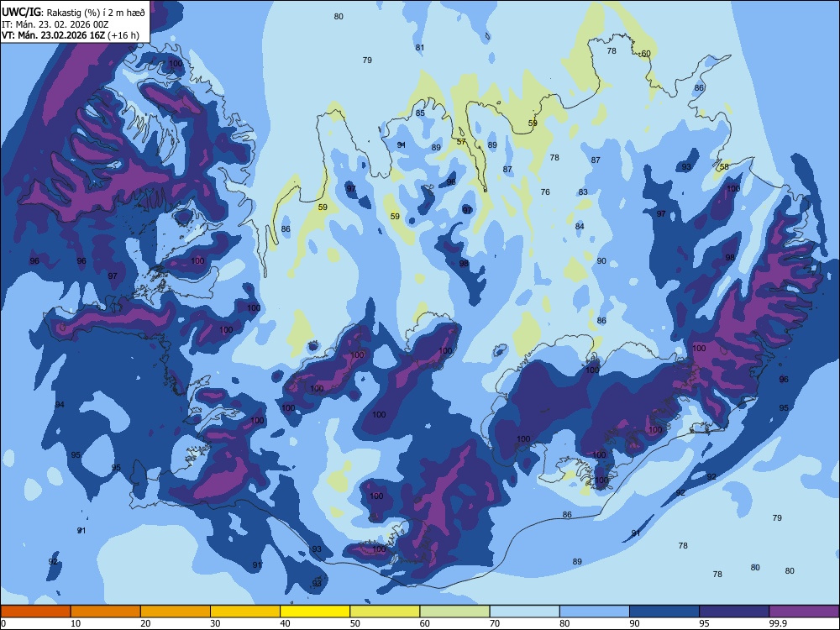Click the 90–95 medium blue legend swatch
The height and width of the screenshot is (630, 840).
[x=664, y=612]
